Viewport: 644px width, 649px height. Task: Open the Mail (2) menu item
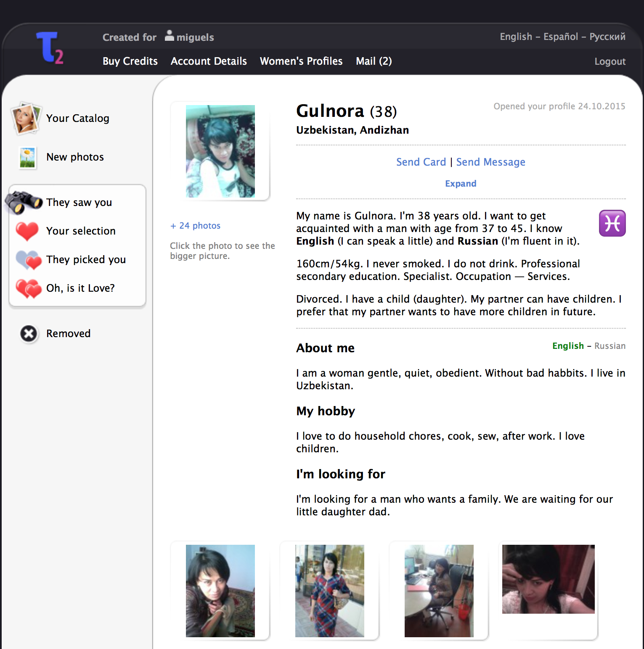[374, 61]
